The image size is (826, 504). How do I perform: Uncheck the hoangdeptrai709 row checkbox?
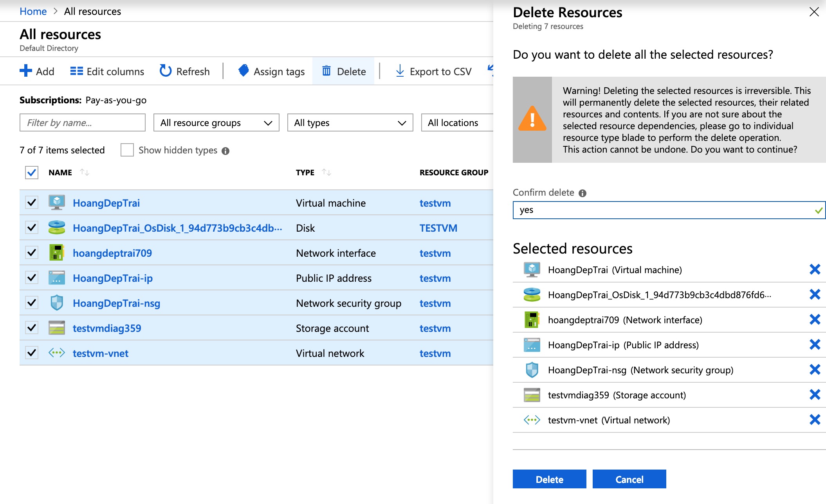32,253
